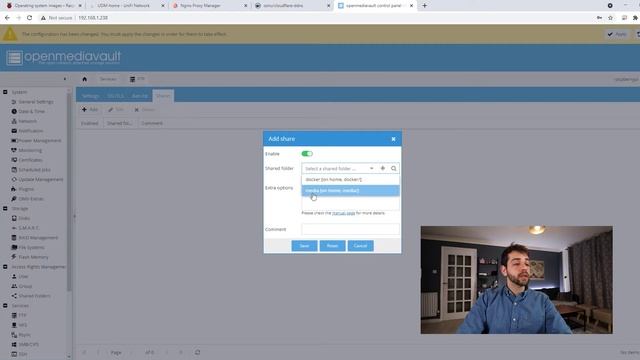640x360 pixels.
Task: Click the refresh icon in paging toolbar
Action: coord(198,352)
